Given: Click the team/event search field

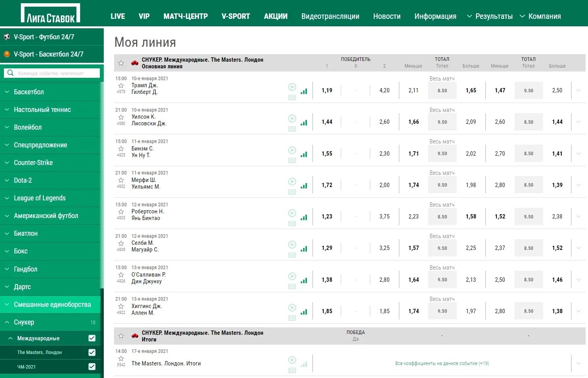Looking at the screenshot, I should tap(52, 73).
